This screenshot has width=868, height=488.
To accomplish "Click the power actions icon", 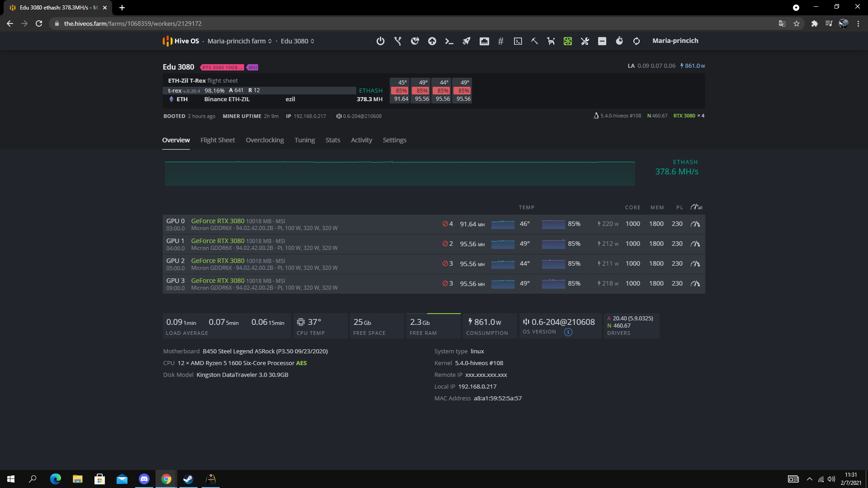I will (x=380, y=41).
